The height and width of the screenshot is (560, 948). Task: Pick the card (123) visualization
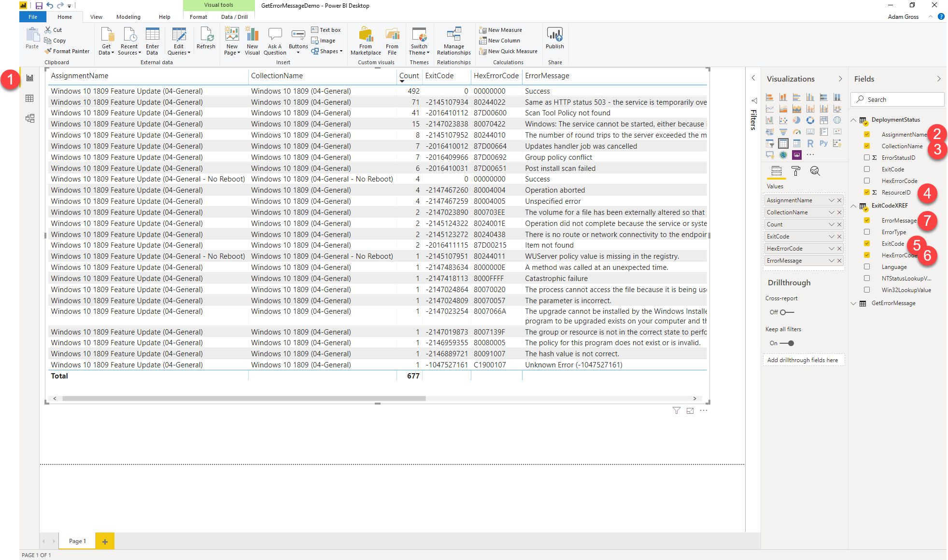tap(810, 131)
